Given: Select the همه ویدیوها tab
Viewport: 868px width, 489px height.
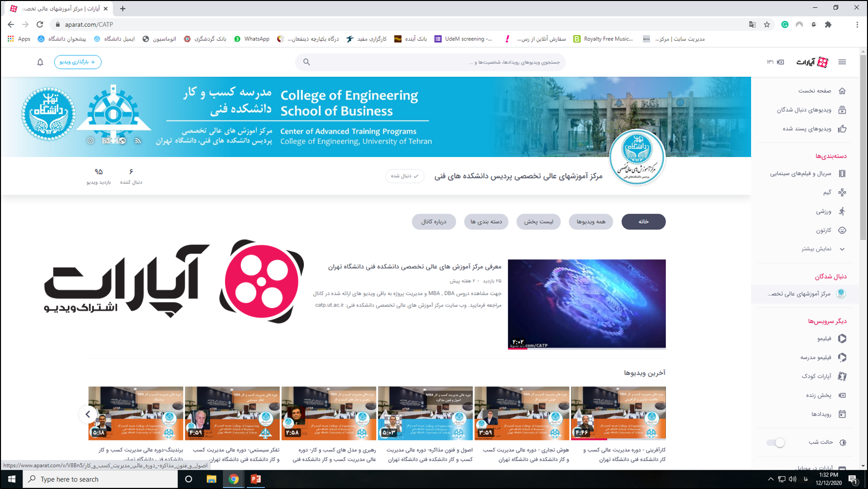Looking at the screenshot, I should click(x=591, y=221).
